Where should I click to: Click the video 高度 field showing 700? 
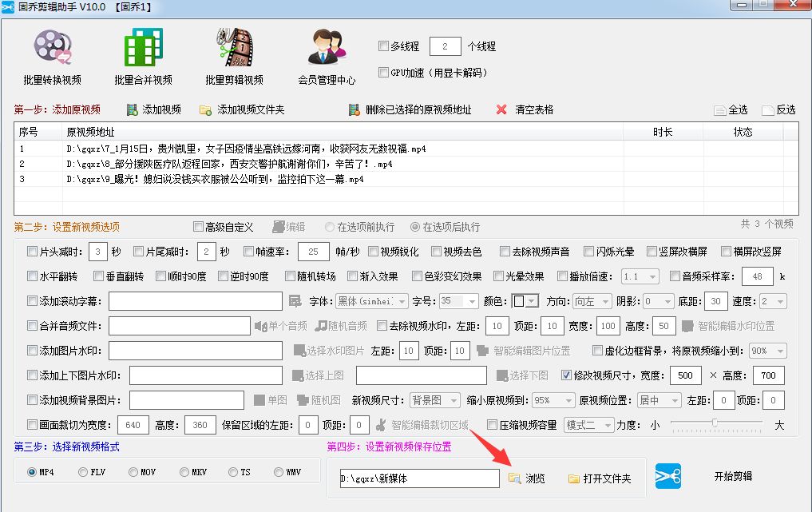tap(769, 375)
